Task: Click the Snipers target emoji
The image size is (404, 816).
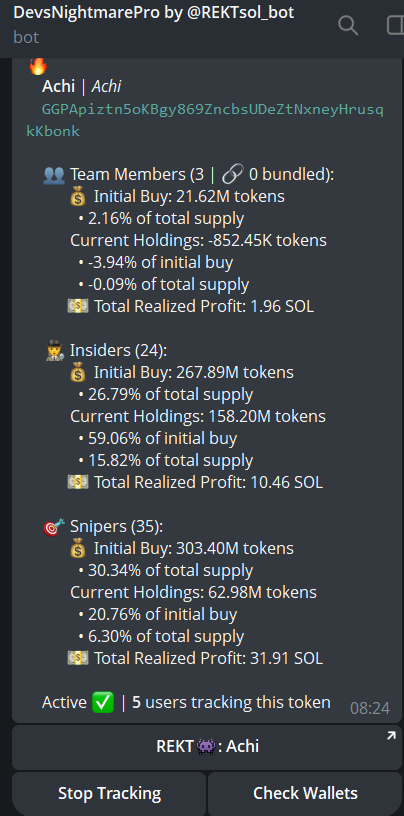Action: 54,527
